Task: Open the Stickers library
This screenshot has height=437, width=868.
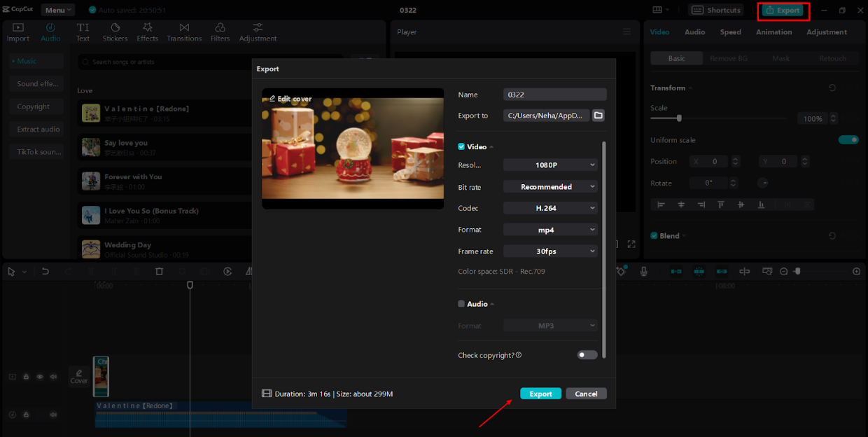Action: click(115, 32)
